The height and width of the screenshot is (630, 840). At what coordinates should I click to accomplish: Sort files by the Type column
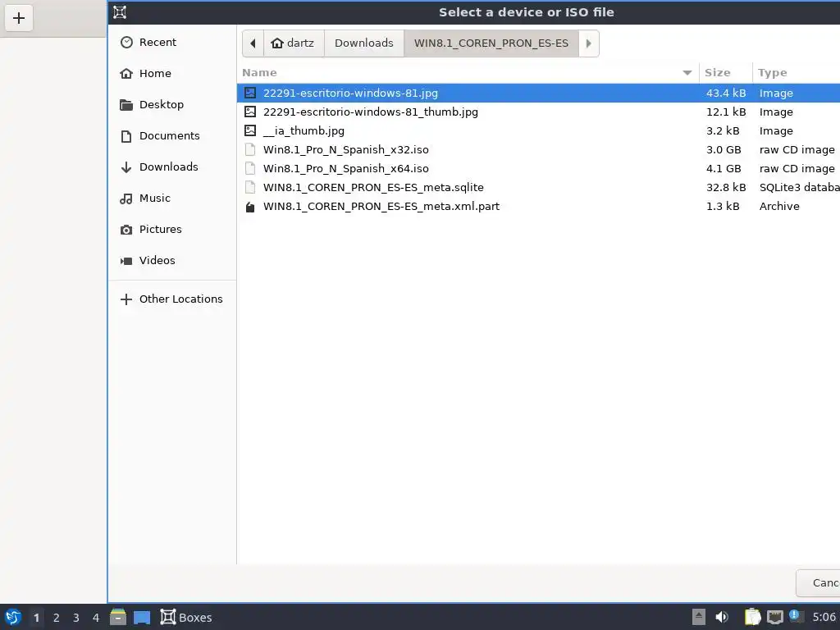(796, 73)
